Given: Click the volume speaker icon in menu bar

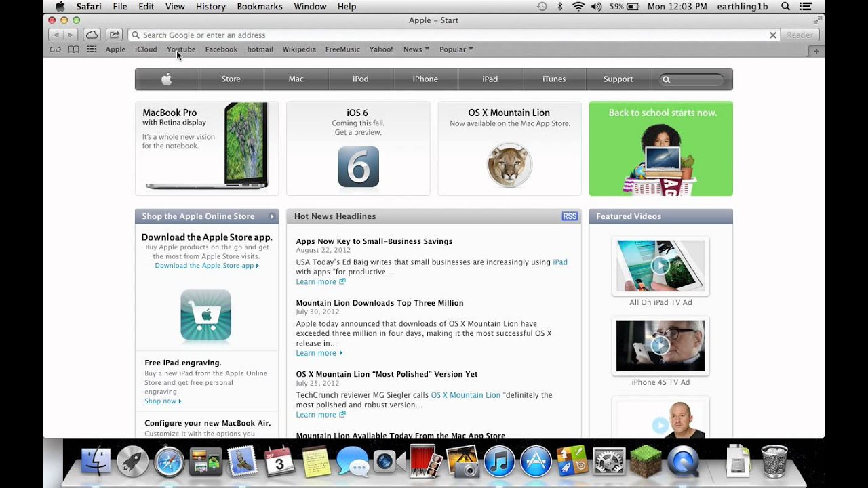Looking at the screenshot, I should click(597, 7).
